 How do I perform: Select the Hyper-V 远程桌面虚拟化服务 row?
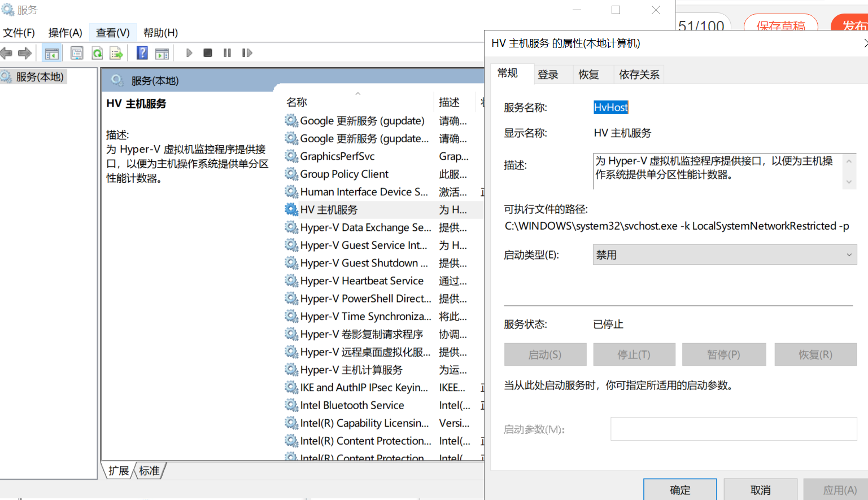383,352
